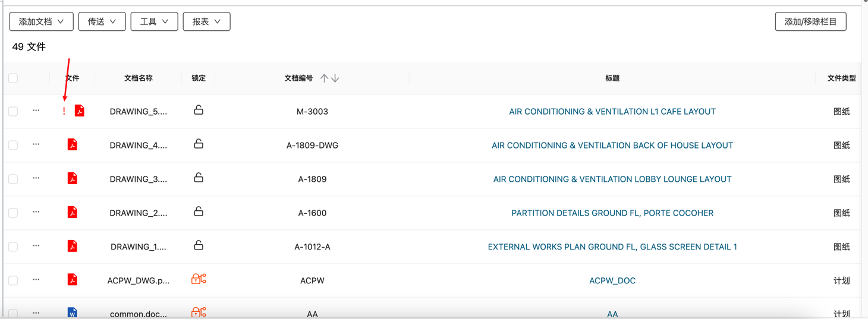Sort document number column descending arrow
The width and height of the screenshot is (868, 319).
(335, 78)
